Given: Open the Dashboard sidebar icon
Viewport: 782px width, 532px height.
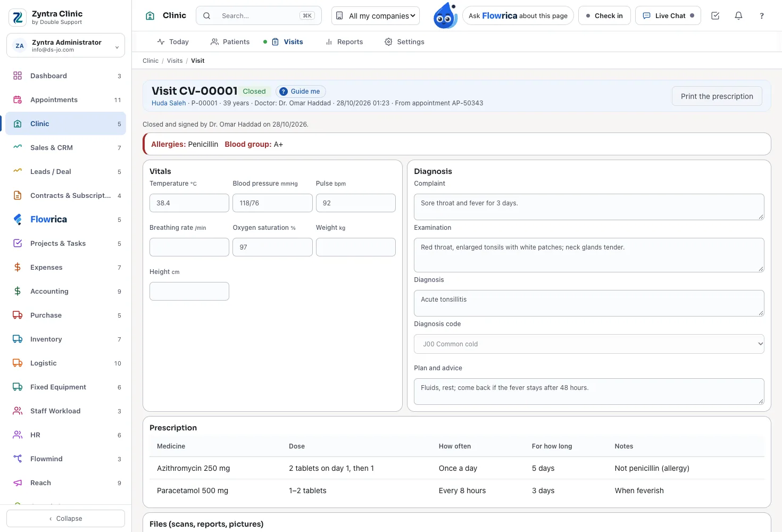Looking at the screenshot, I should pos(18,76).
